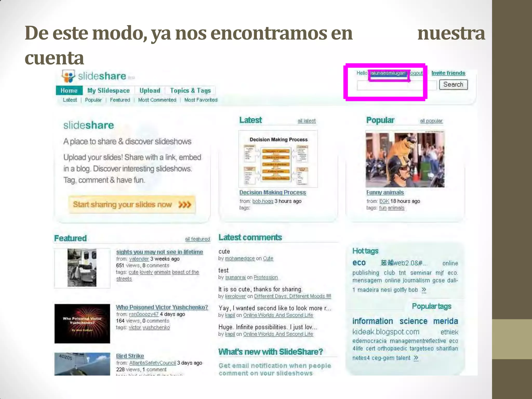
Task: Open the all popular link
Action: point(431,121)
